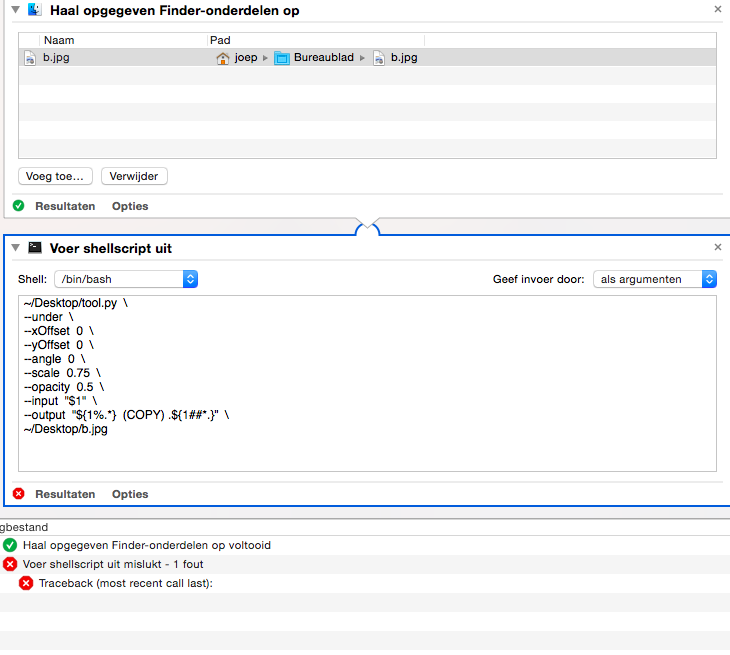Click the red error icon beside Resultaten
The width and height of the screenshot is (730, 655).
[x=19, y=494]
